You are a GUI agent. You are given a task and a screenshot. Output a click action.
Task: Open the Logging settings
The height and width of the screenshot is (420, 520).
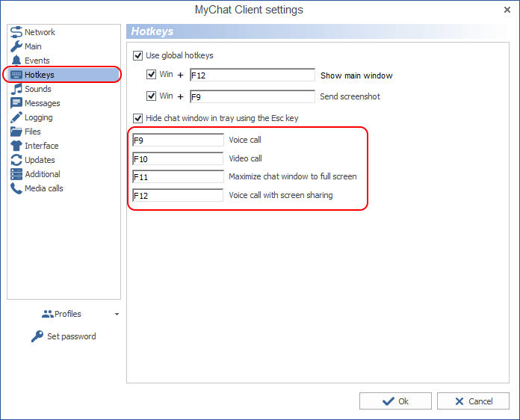coord(38,117)
